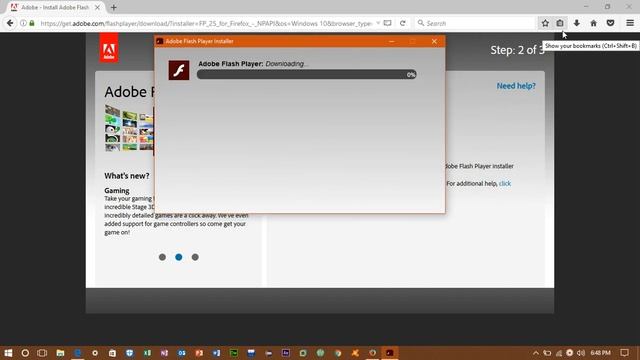Select the third carousel dot
Screen dimensions: 640x360
(195, 257)
